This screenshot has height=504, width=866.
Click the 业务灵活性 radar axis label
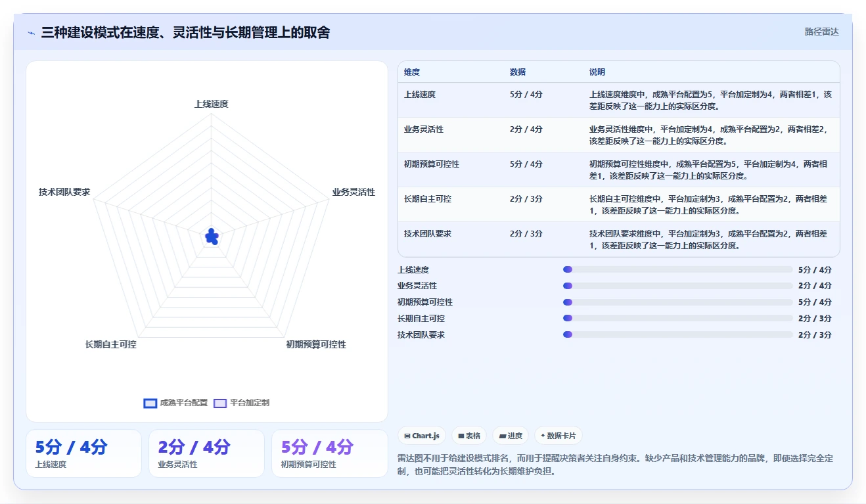353,192
